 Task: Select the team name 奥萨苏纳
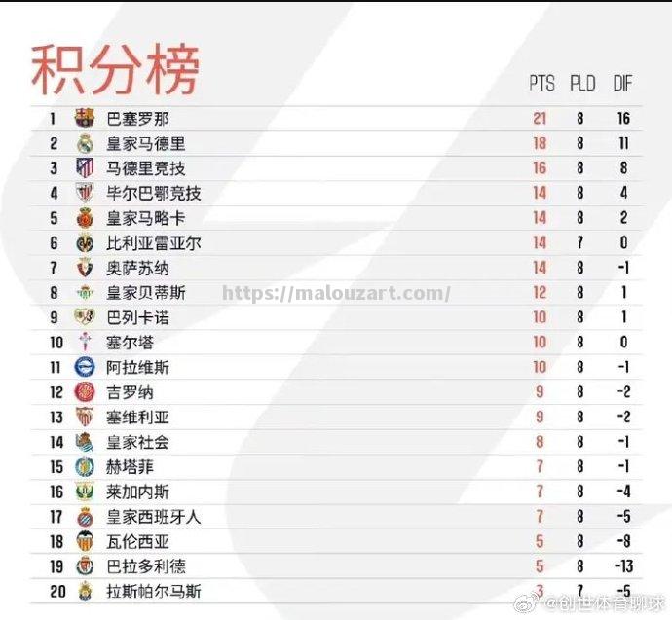click(x=137, y=268)
